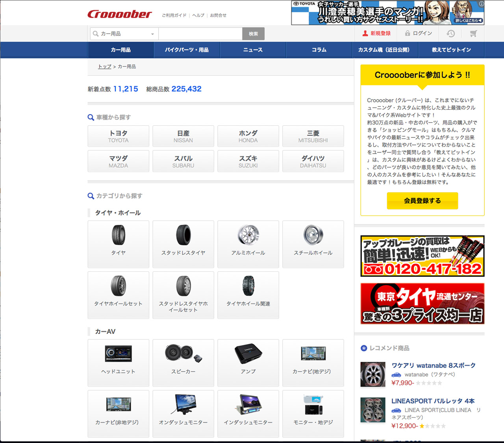Open the インダッシュモニター category
504x443 pixels.
coord(248,413)
